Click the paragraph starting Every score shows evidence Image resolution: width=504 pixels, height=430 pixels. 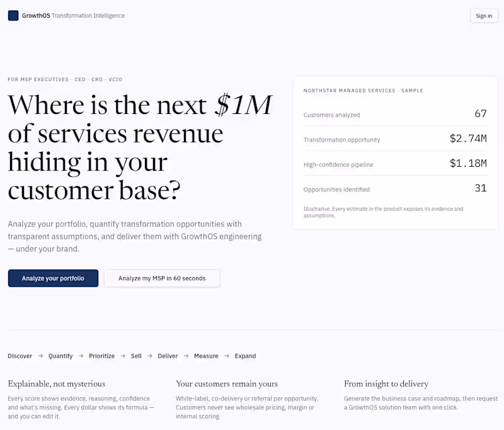(x=81, y=407)
